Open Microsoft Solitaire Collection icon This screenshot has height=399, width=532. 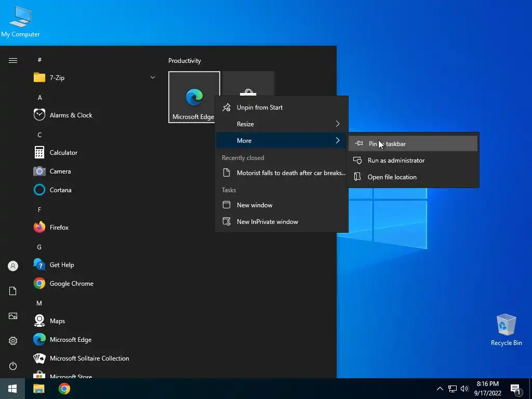(39, 358)
